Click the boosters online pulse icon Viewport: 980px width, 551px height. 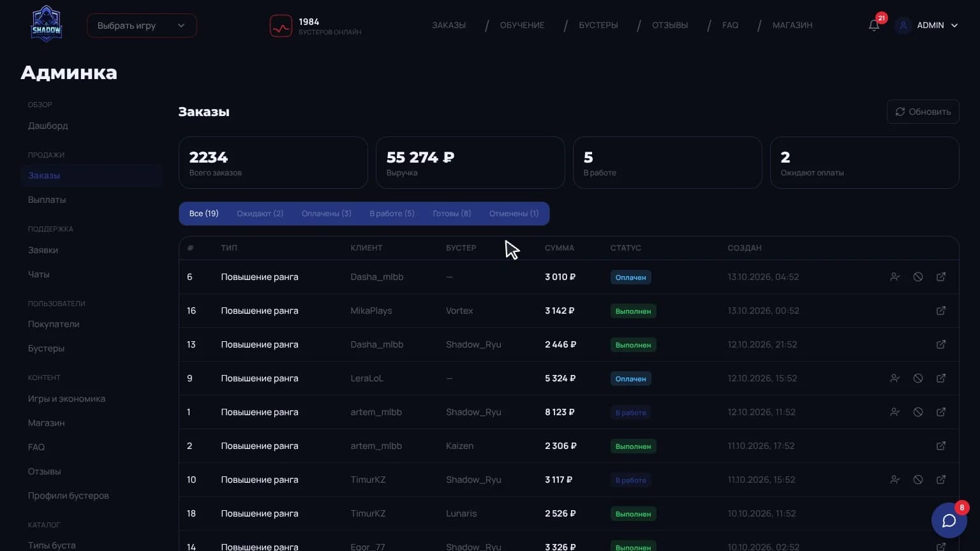coord(281,26)
